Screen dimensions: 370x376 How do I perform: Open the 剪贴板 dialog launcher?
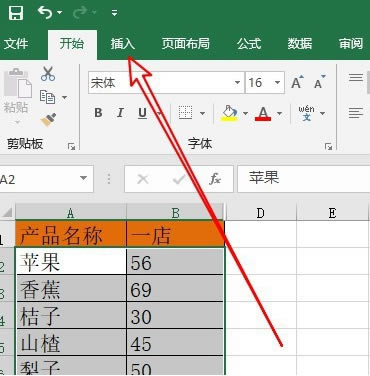tap(71, 147)
